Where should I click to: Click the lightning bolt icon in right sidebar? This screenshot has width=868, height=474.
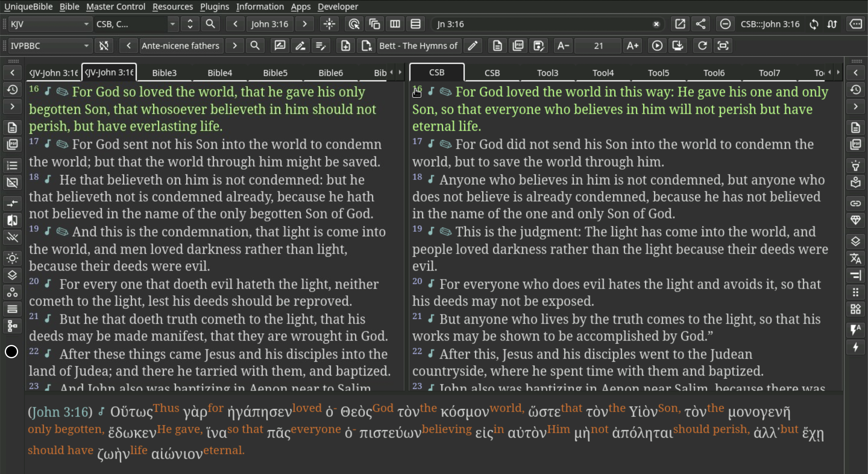click(x=856, y=347)
